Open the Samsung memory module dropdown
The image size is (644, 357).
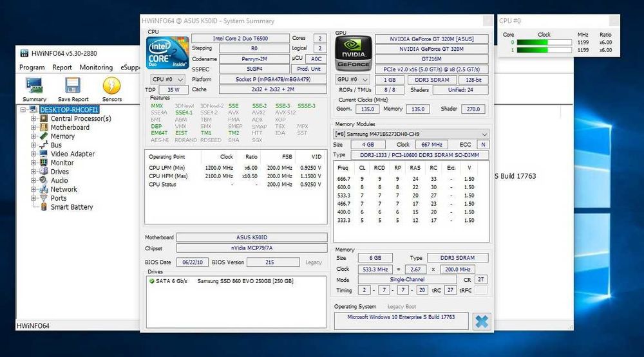pyautogui.click(x=411, y=134)
